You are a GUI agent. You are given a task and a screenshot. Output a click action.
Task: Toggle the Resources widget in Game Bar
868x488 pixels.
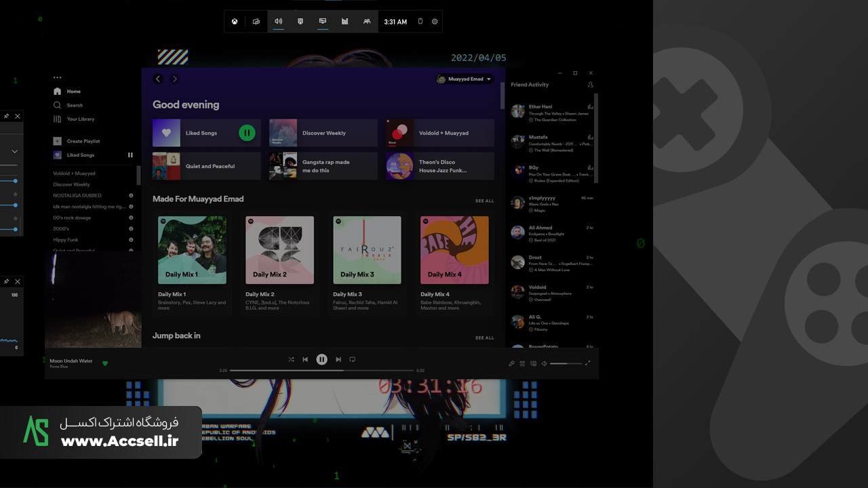pos(344,22)
